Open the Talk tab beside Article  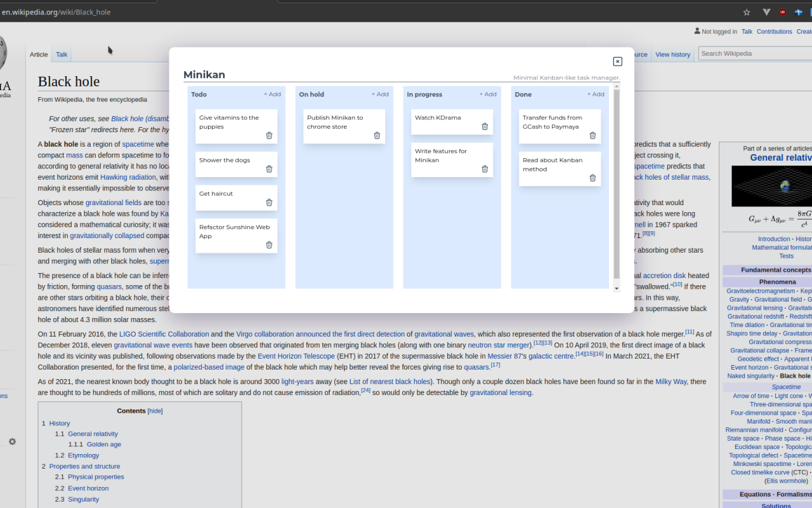(62, 55)
